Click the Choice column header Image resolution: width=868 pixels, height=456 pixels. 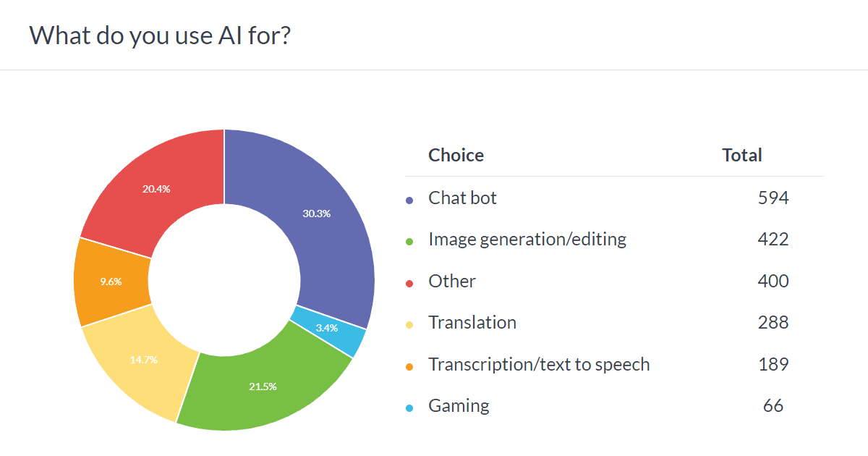(456, 155)
